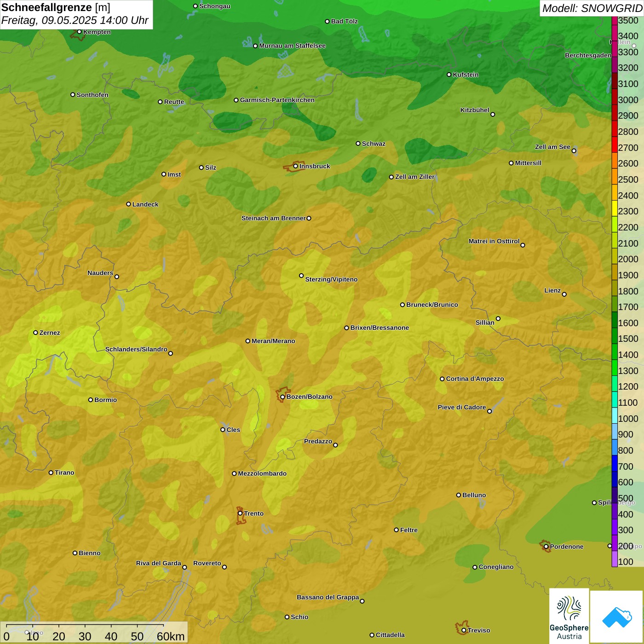Click the Schongau label
Viewport: 644px width, 644px height.
coord(215,6)
